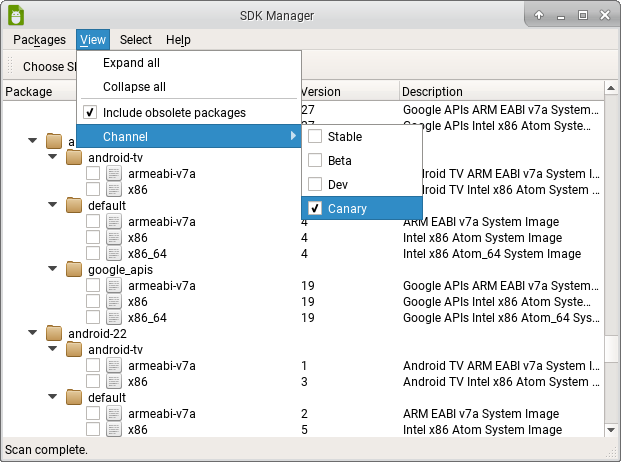This screenshot has width=621, height=462.
Task: Choose Collapse all
Action: 189,86
